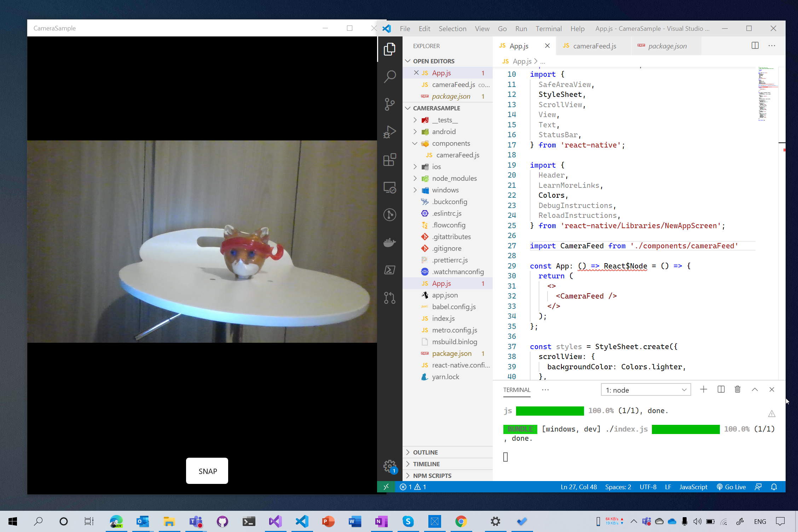Click the SNAP button in CameraSample
The width and height of the screenshot is (798, 532).
[x=207, y=471]
